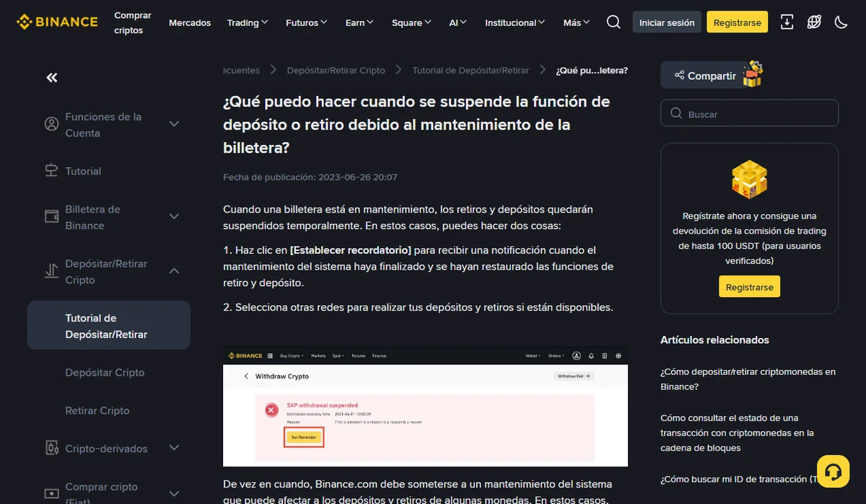
Task: Open Tutorial de Depósitar/Retirar breadcrumb link
Action: point(471,70)
